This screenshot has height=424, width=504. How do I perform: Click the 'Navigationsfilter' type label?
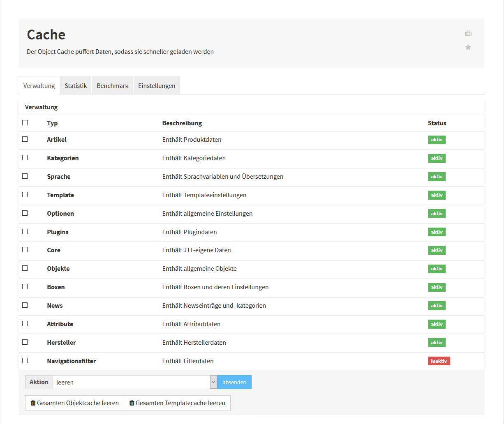coord(72,361)
